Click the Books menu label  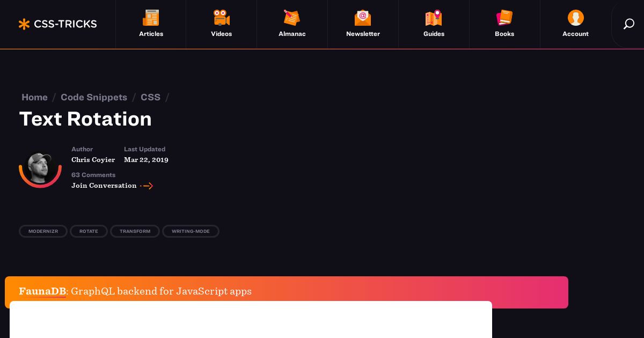point(504,34)
